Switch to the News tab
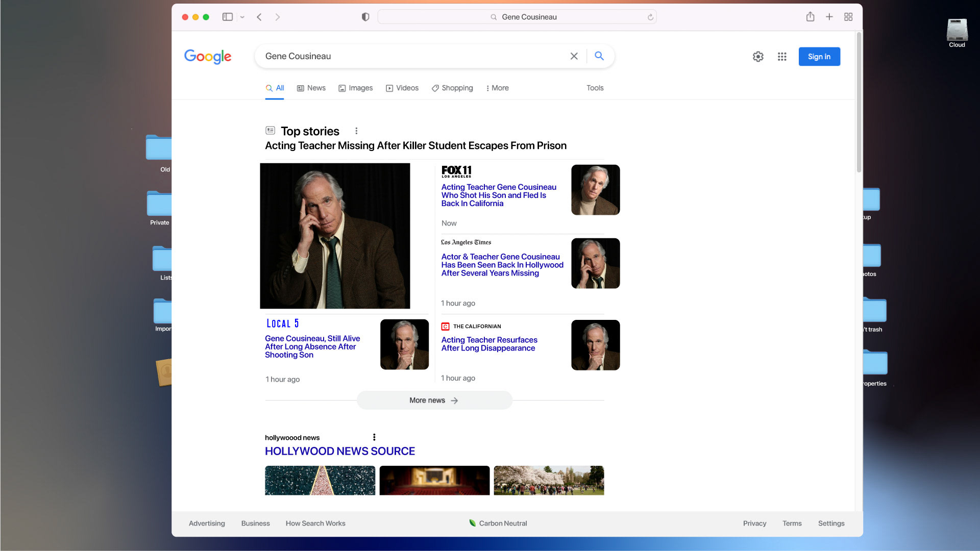The width and height of the screenshot is (980, 551). [x=311, y=88]
